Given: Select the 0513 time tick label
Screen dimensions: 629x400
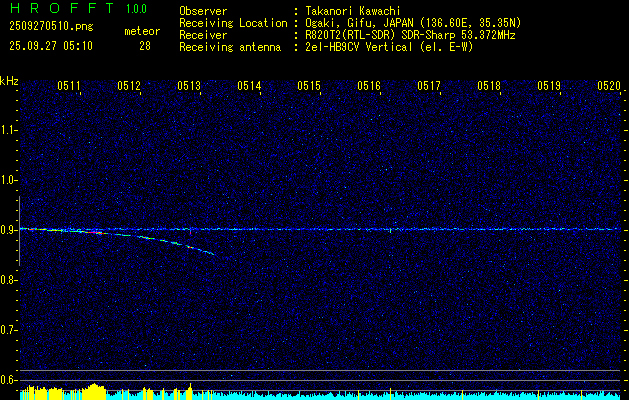Looking at the screenshot, I should click(189, 87).
